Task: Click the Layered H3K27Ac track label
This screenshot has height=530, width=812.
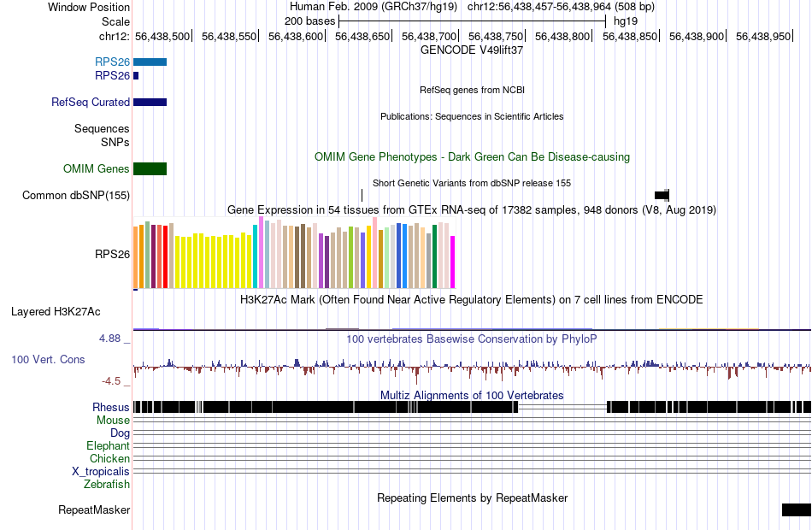Action: pyautogui.click(x=56, y=311)
